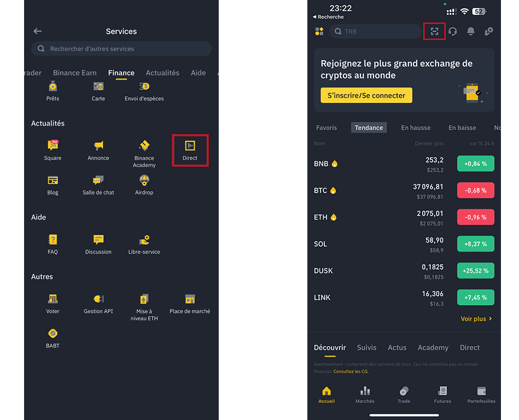The image size is (519, 420).
Task: Open the DUSK market row
Action: (x=404, y=271)
